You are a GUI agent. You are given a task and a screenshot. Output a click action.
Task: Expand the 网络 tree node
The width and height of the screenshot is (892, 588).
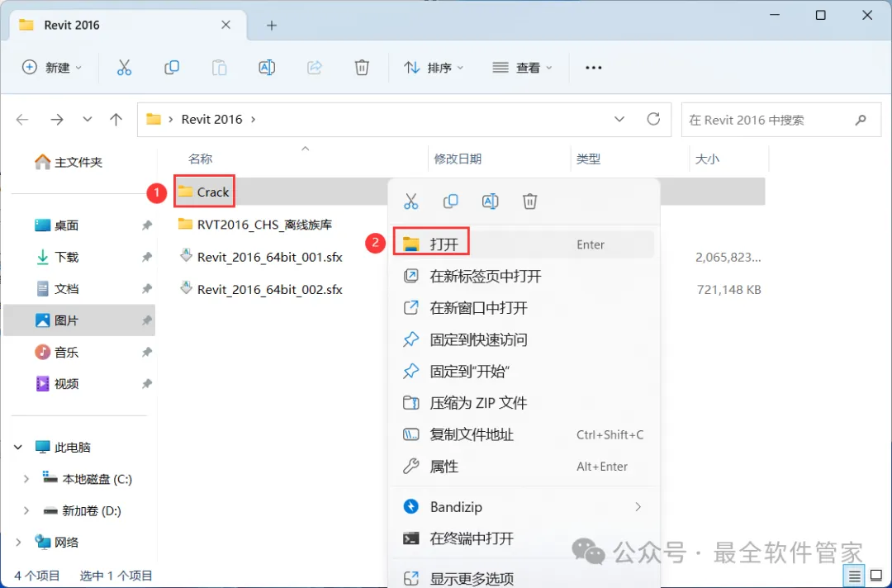18,543
